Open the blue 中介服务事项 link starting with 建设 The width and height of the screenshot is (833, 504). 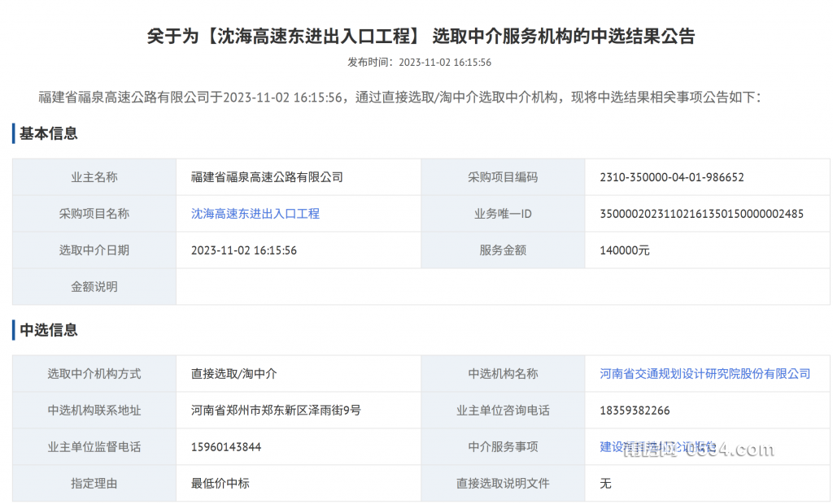(x=657, y=447)
